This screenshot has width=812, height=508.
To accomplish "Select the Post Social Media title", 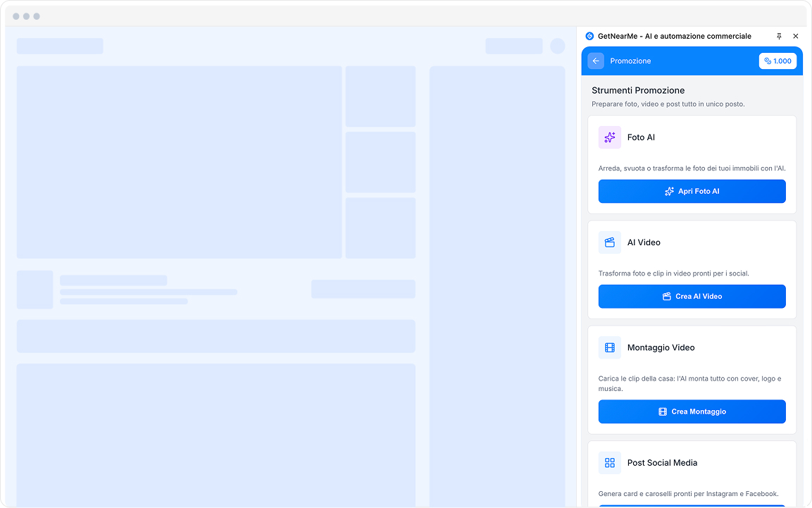I will [662, 463].
